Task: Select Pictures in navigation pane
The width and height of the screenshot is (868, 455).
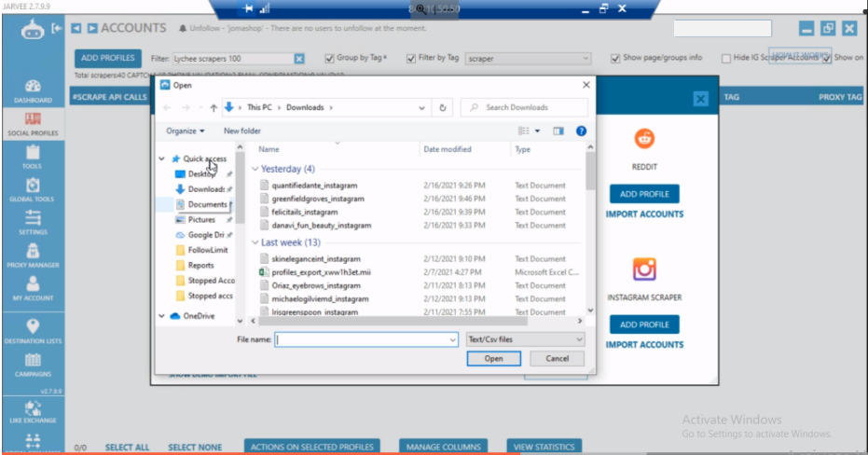Action: [200, 220]
